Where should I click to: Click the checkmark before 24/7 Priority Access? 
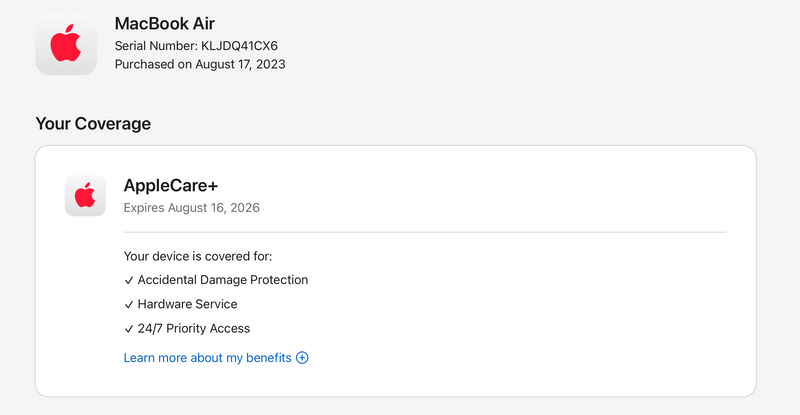(x=129, y=328)
